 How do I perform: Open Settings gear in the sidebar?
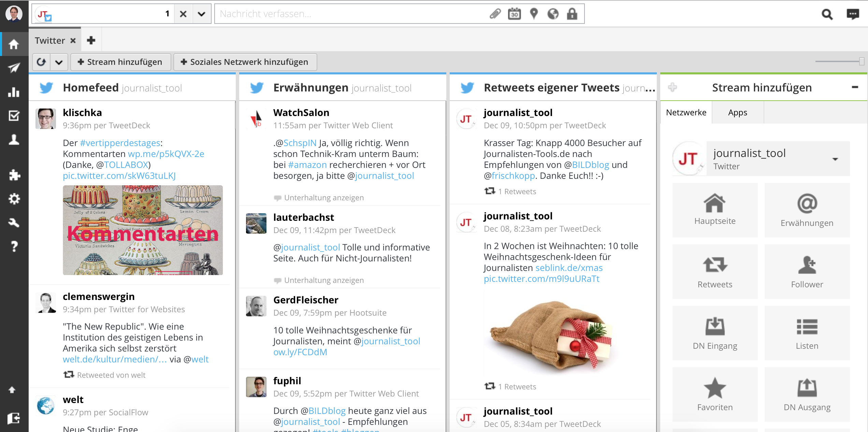point(14,199)
